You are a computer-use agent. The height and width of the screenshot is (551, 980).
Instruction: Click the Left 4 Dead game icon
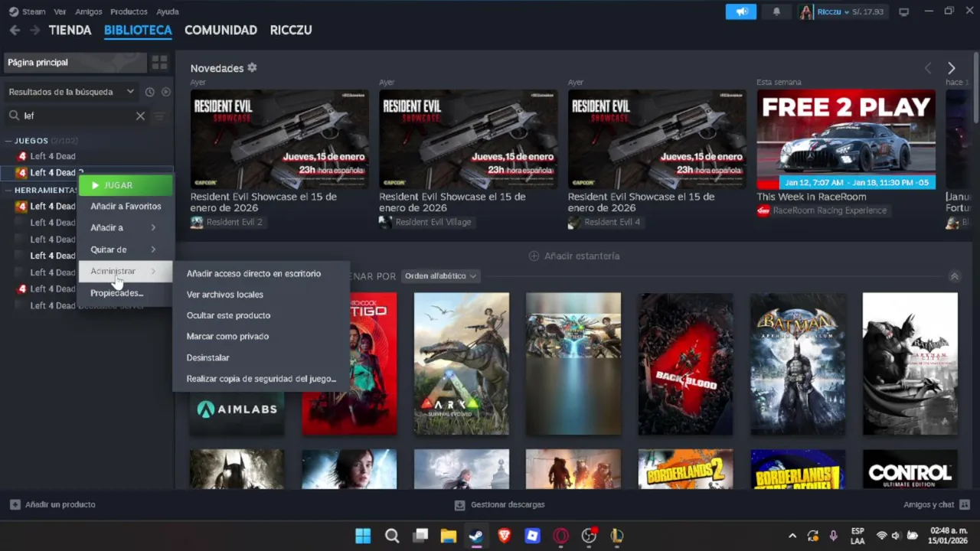coord(21,156)
